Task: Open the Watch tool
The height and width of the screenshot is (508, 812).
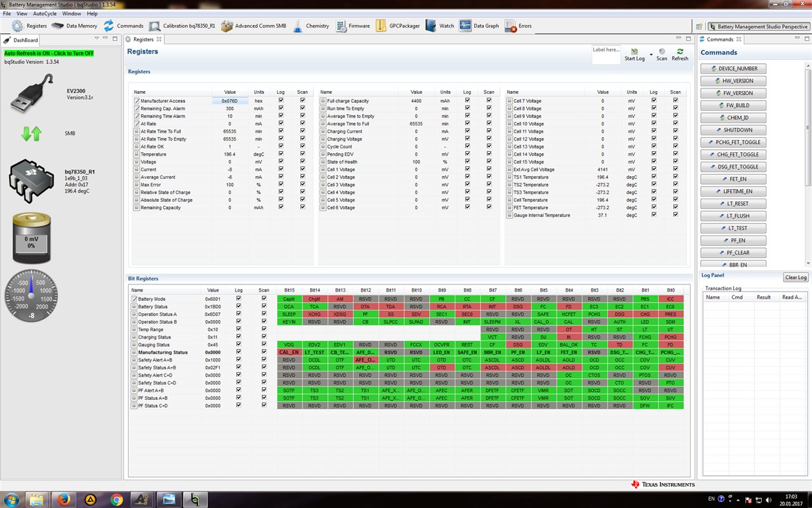Action: [440, 26]
